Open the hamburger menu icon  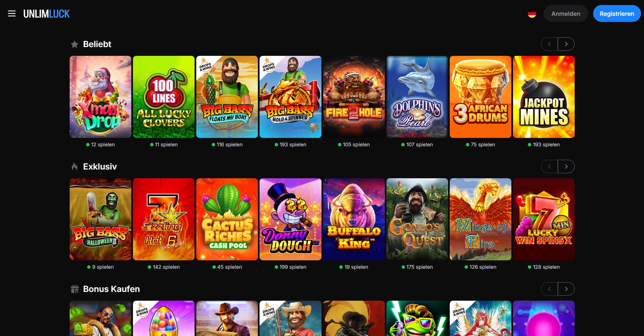click(12, 13)
